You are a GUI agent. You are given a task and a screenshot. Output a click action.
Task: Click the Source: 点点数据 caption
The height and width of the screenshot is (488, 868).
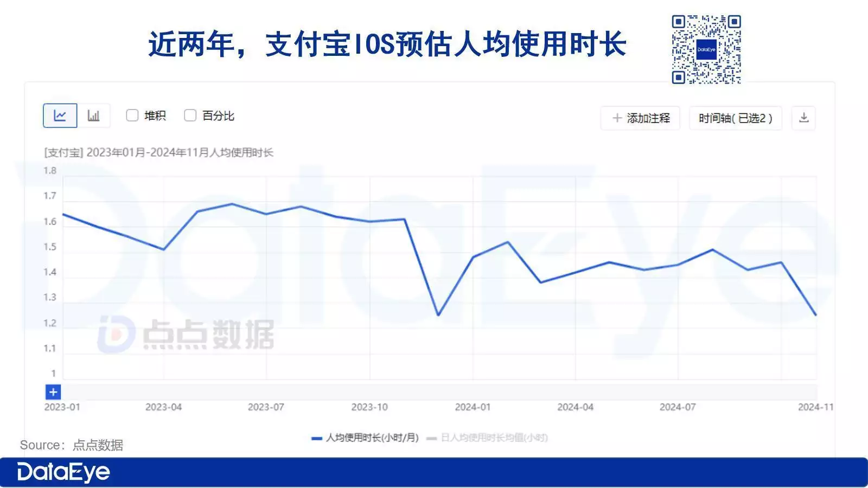(72, 445)
